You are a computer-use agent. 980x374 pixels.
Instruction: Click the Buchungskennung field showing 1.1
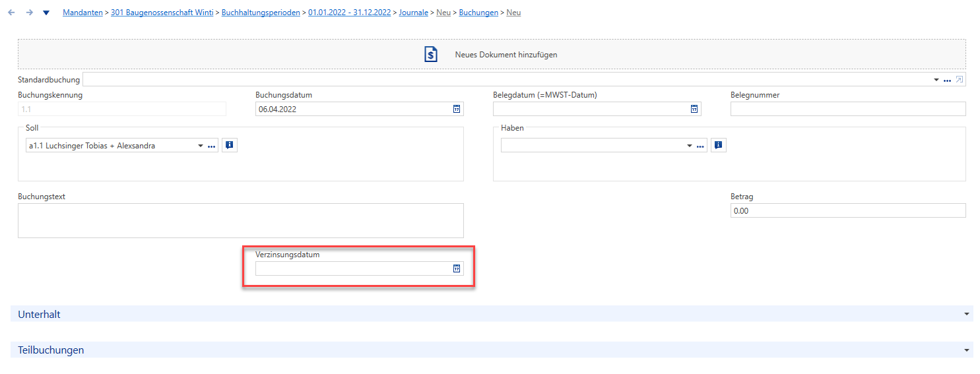122,109
